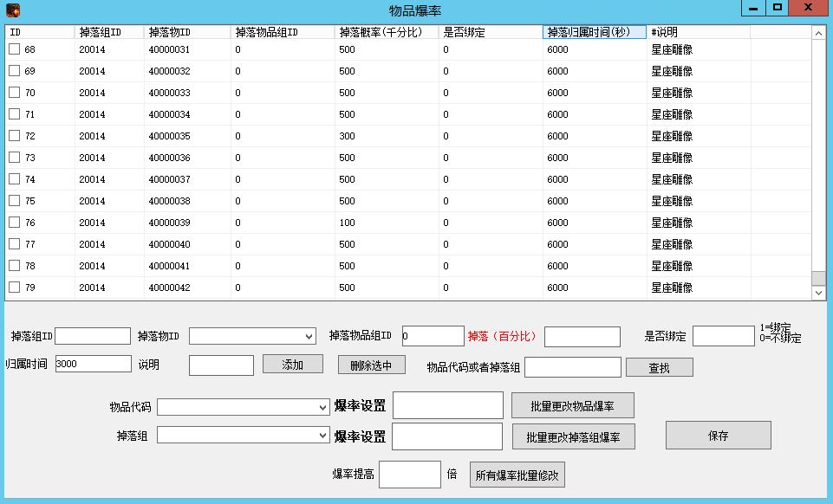This screenshot has height=504, width=833.
Task: Click the 删除选中 button
Action: pyautogui.click(x=371, y=365)
